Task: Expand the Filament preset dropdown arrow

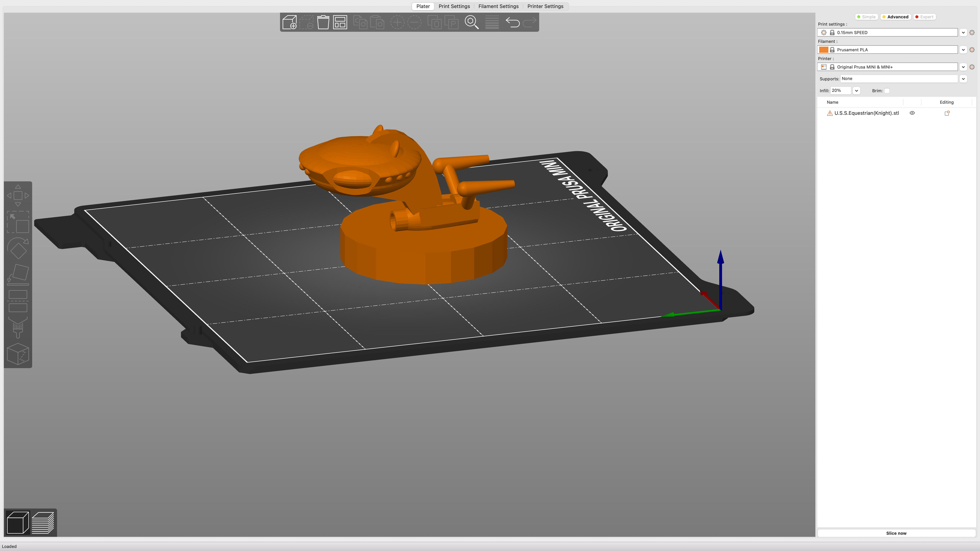Action: point(963,50)
